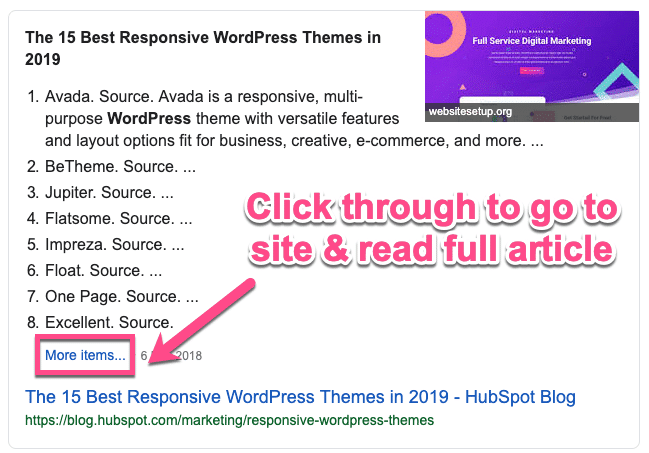
Task: Click the 'More items...' link
Action: tap(85, 354)
